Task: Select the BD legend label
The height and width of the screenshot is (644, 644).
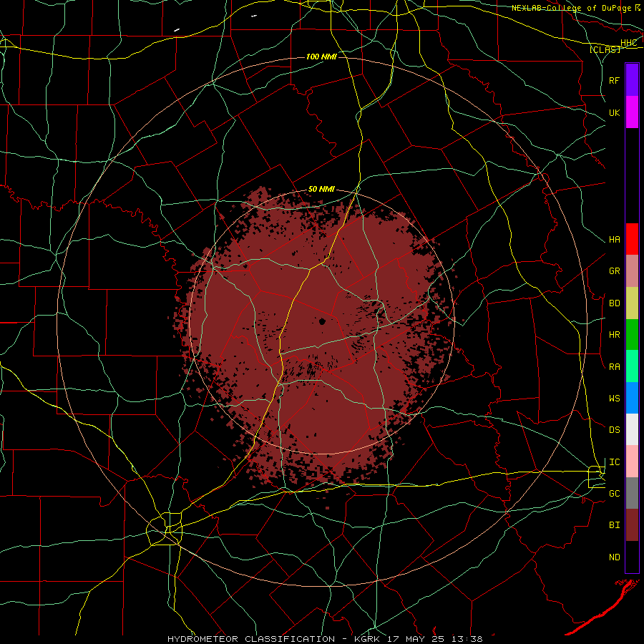Action: [615, 303]
